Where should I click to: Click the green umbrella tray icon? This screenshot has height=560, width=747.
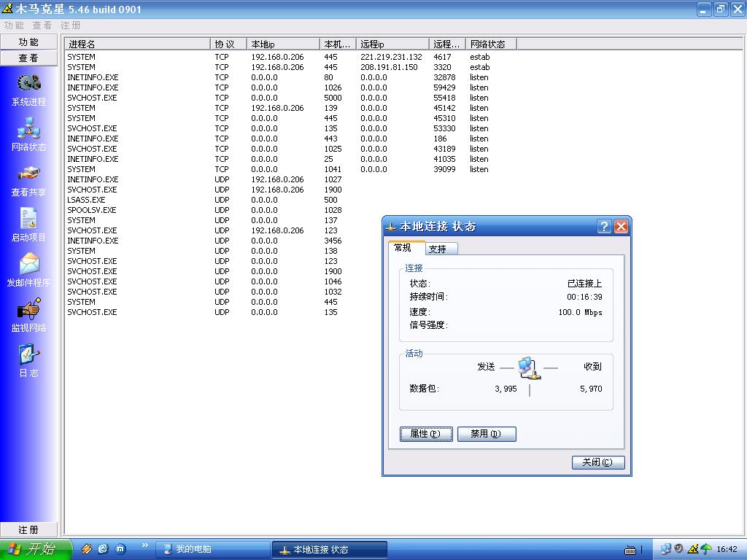click(706, 549)
